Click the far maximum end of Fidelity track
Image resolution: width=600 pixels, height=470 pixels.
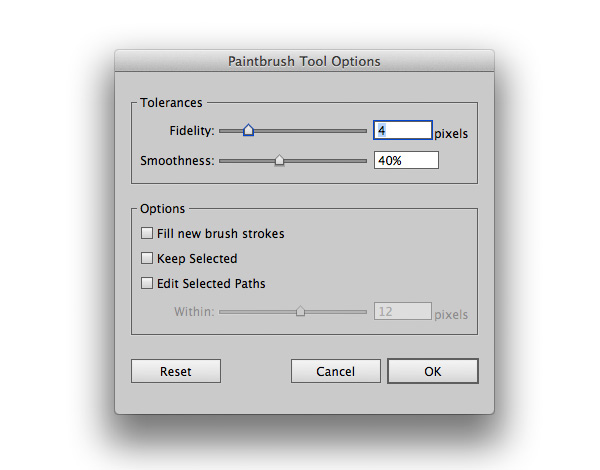tap(364, 131)
